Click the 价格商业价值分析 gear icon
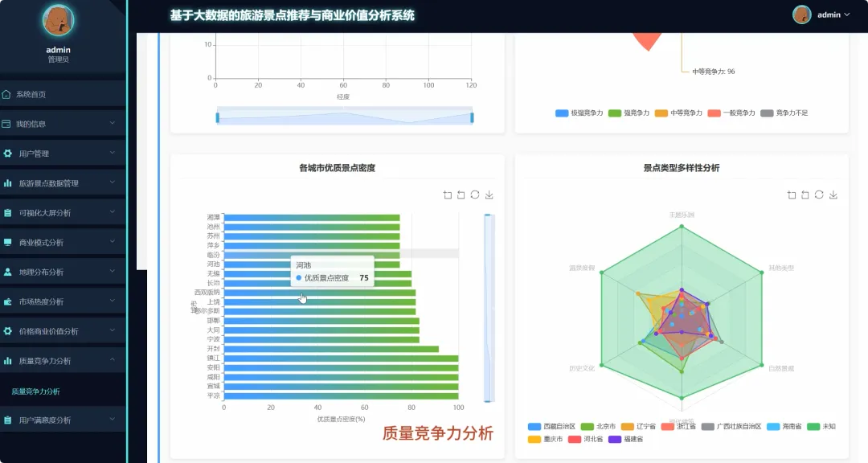 8,331
